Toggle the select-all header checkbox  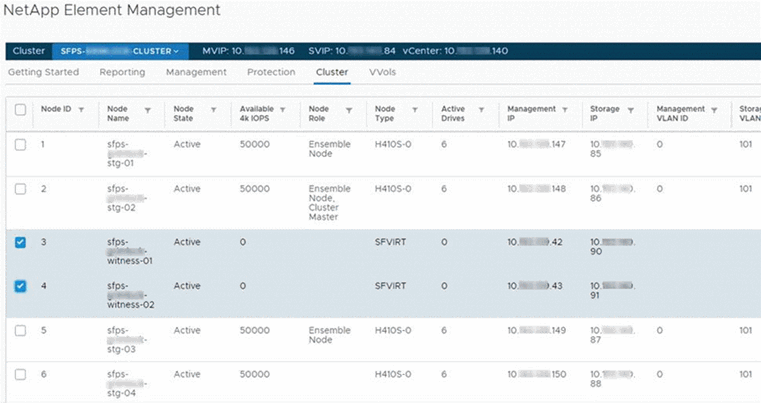click(21, 109)
